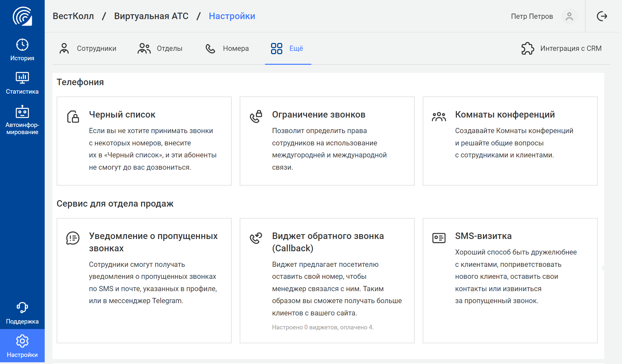Click the SMS-визитка description text

516,277
